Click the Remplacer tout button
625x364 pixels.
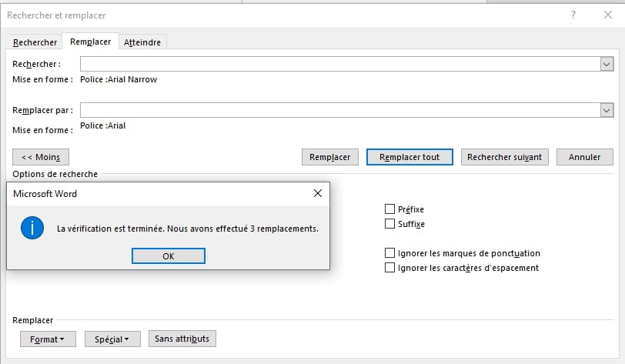coord(409,157)
